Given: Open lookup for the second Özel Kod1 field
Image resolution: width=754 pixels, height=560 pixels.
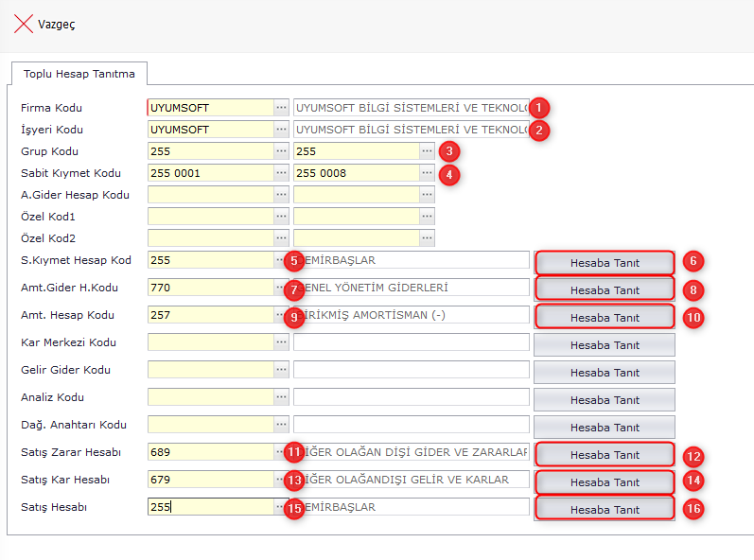Looking at the screenshot, I should 428,217.
